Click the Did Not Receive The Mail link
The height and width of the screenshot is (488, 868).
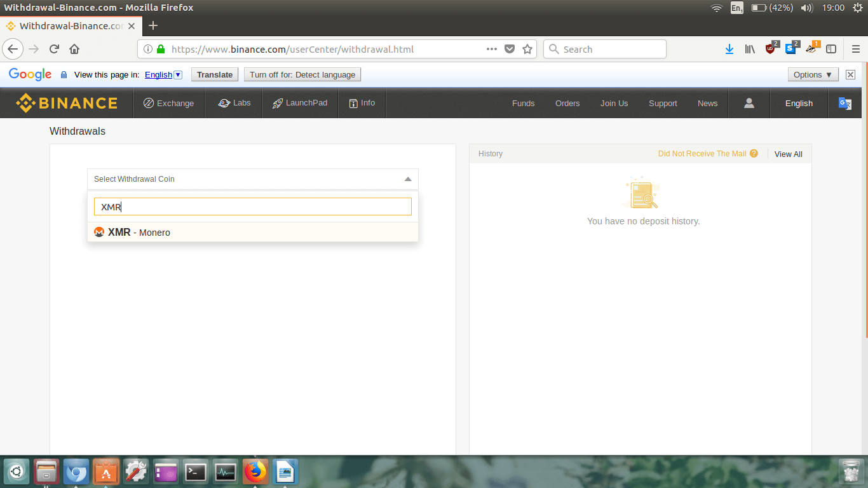pos(702,154)
